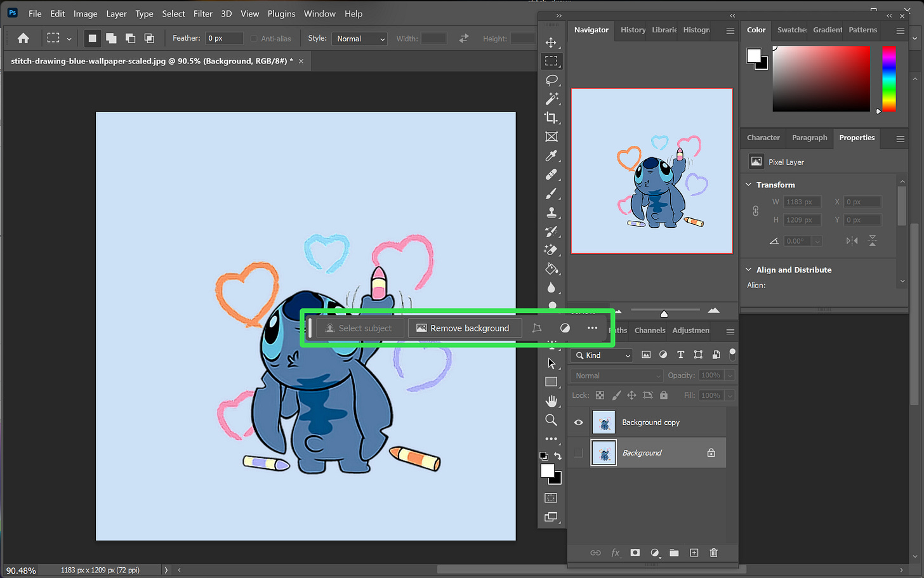Open the Style Normal dropdown
The width and height of the screenshot is (924, 578).
[360, 39]
